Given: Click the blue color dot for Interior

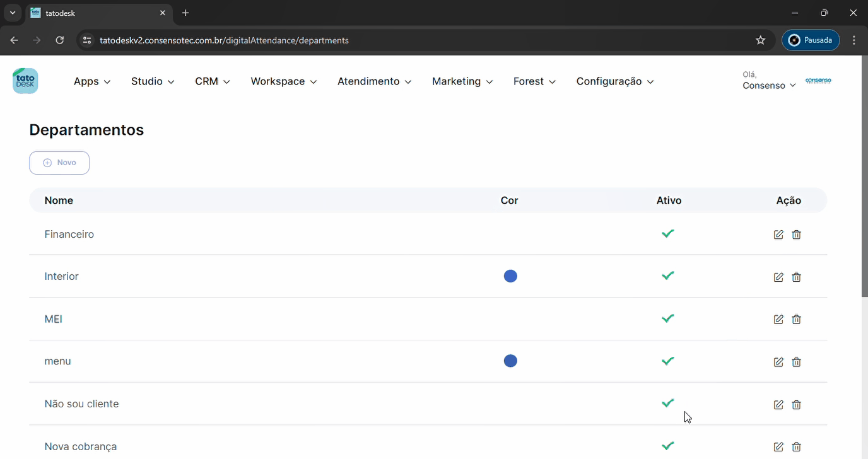Looking at the screenshot, I should [510, 276].
